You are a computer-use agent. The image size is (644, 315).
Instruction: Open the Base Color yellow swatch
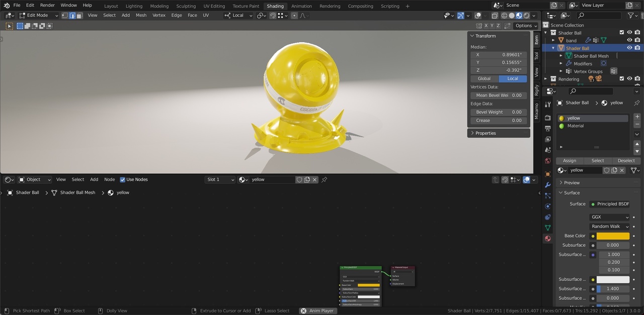coord(612,236)
